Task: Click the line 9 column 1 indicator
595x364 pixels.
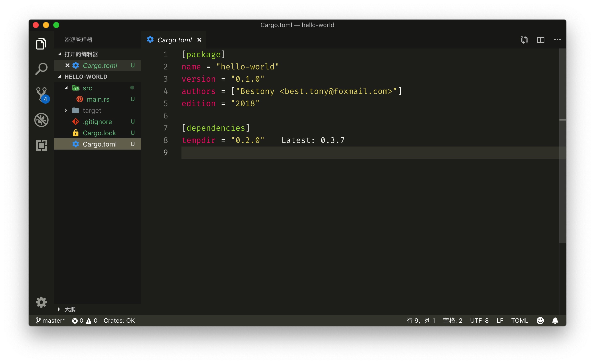Action: coord(421,321)
